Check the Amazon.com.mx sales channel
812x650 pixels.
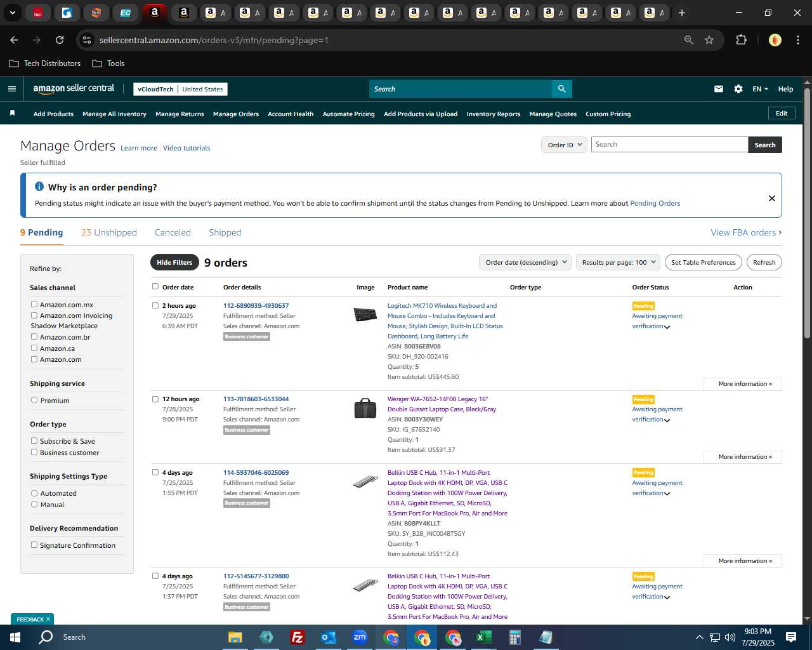34,304
